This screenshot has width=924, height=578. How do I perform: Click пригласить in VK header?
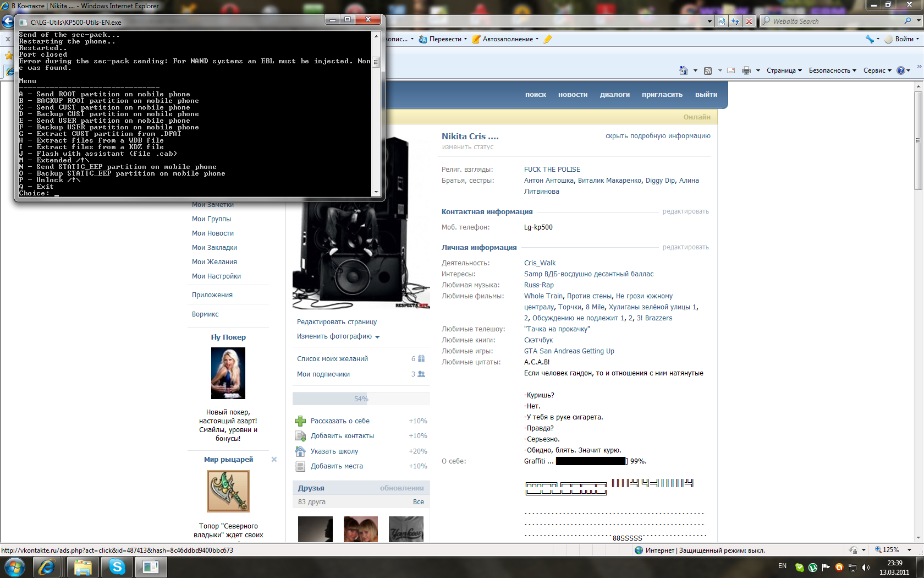(662, 95)
